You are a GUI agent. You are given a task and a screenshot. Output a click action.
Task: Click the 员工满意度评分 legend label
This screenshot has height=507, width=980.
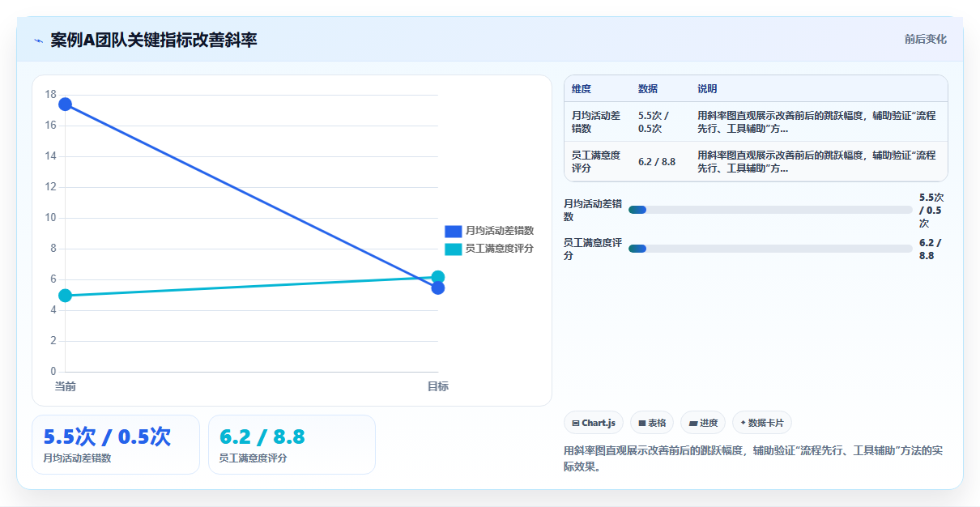[500, 249]
